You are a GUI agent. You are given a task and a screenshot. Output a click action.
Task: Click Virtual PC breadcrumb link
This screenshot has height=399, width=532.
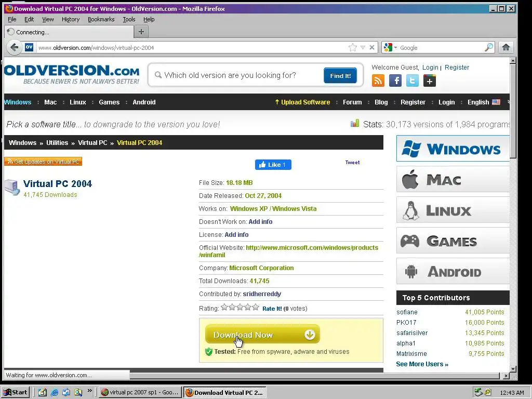(x=92, y=143)
